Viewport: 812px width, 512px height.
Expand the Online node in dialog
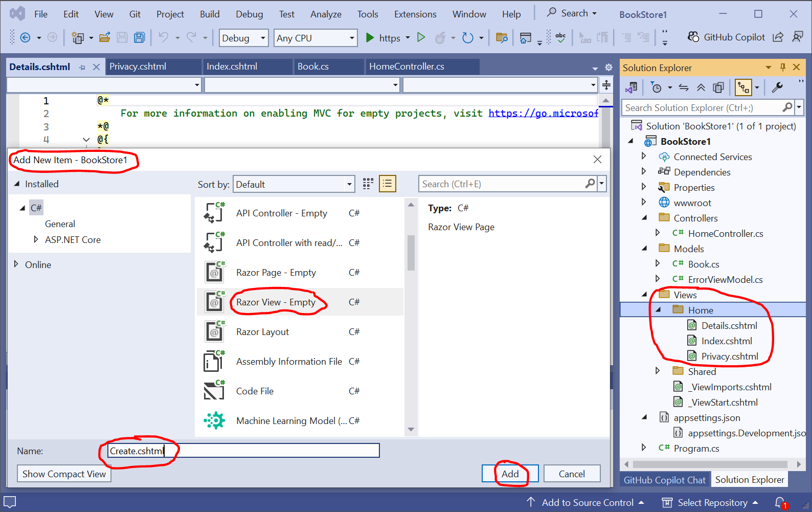tap(16, 264)
